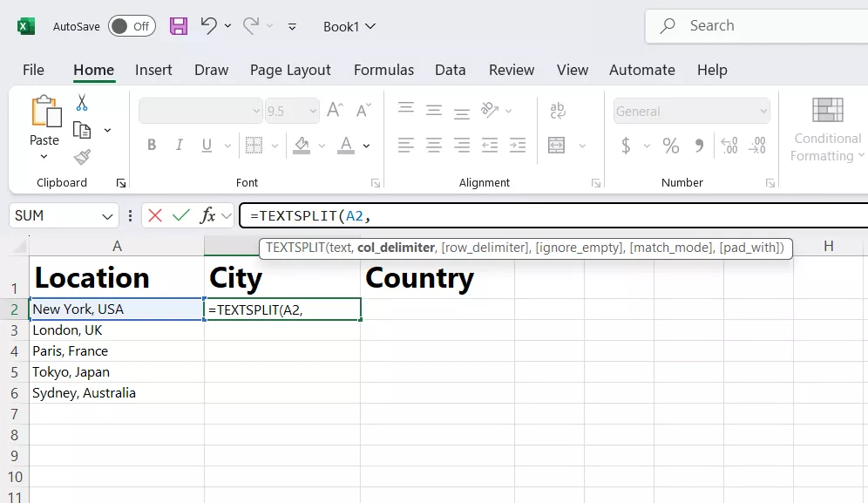Click the Search box in title bar
868x503 pixels.
tap(758, 26)
